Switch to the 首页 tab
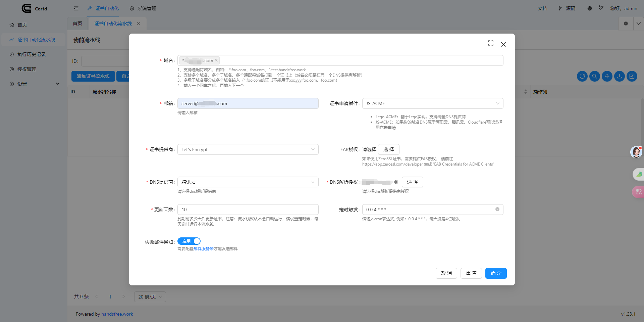 77,24
